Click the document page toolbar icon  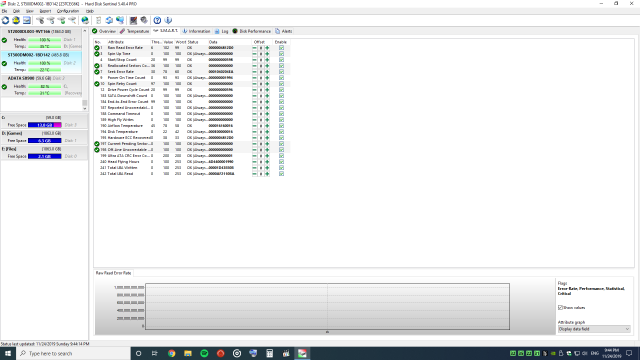(98, 20)
